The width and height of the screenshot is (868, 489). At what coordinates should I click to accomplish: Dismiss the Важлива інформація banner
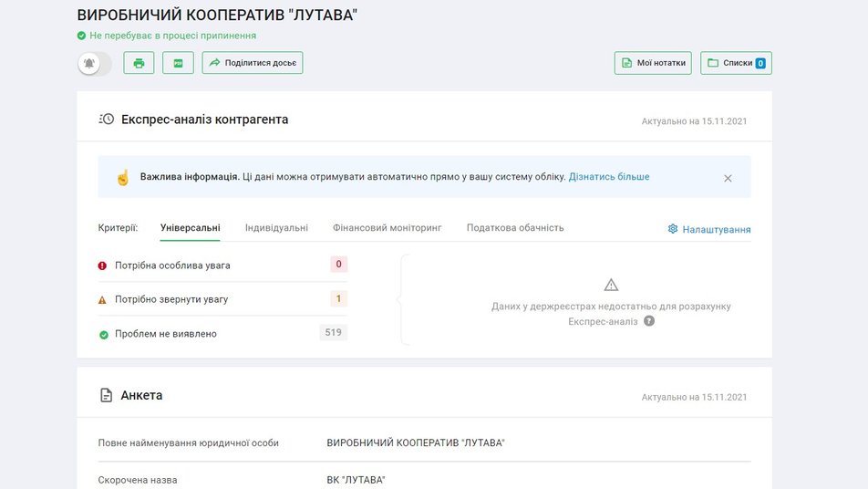(x=728, y=178)
